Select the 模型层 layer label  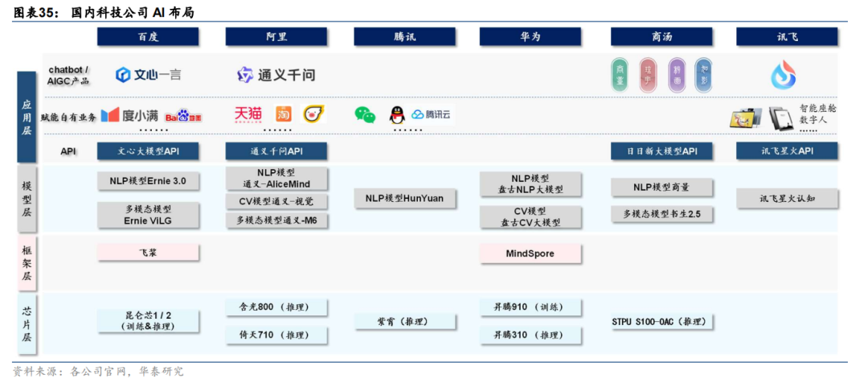[27, 199]
